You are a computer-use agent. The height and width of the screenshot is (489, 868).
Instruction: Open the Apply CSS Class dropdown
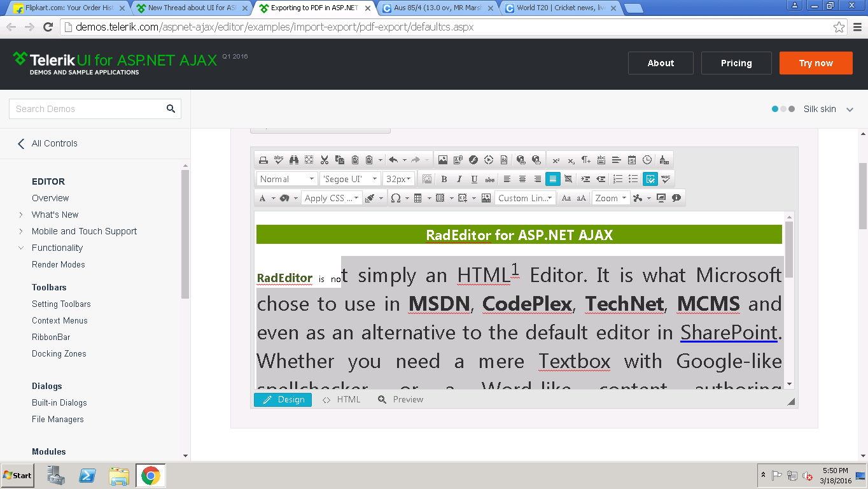[x=332, y=198]
